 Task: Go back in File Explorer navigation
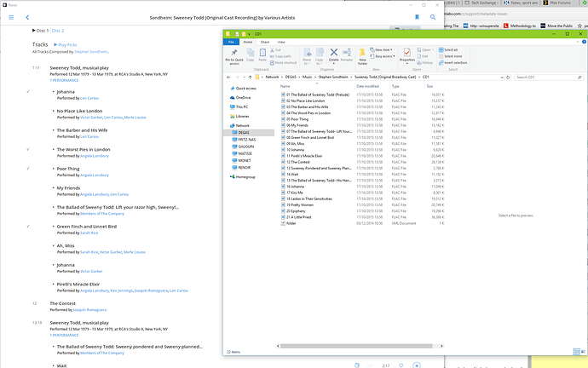[x=228, y=78]
